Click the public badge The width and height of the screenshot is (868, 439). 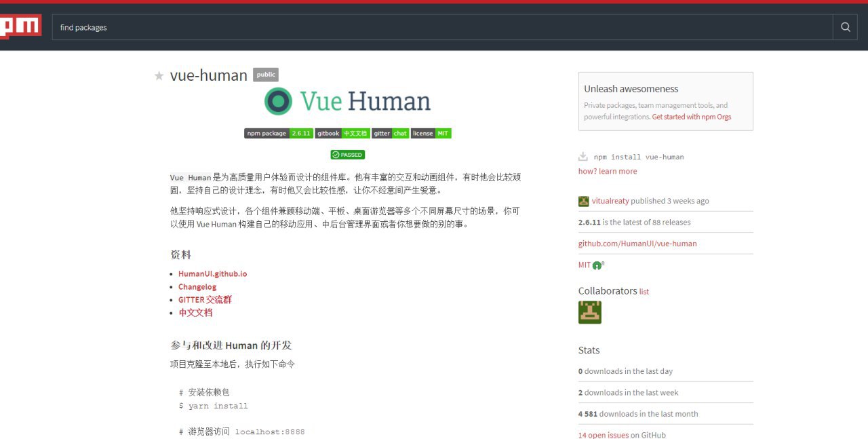click(266, 75)
